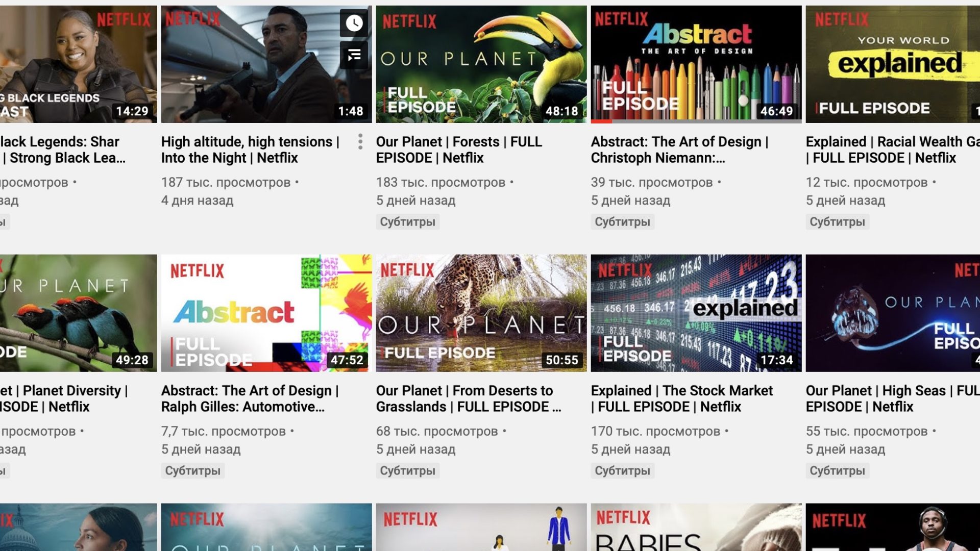Click Our Planet Forests video thumbnail

[x=481, y=64]
